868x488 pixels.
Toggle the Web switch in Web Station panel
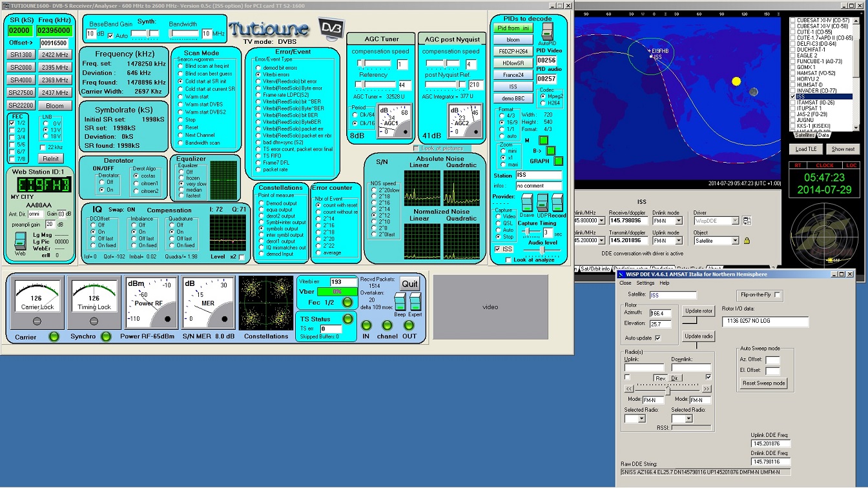[19, 241]
